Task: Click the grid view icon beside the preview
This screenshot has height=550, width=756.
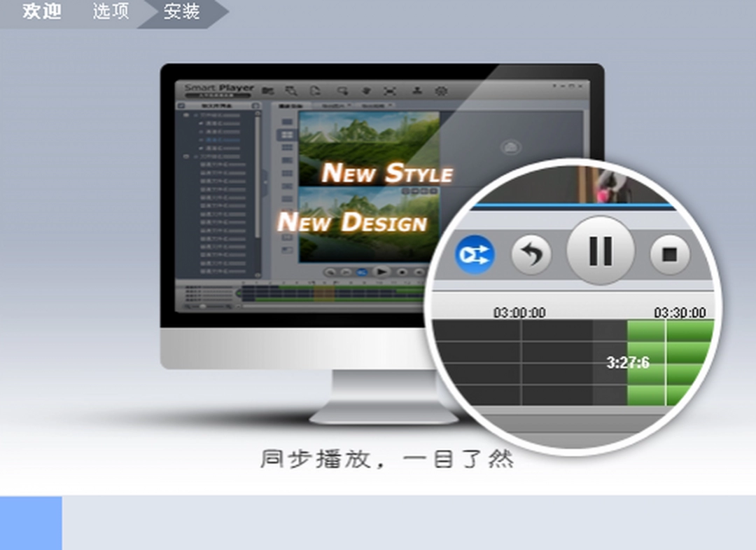Action: [287, 135]
